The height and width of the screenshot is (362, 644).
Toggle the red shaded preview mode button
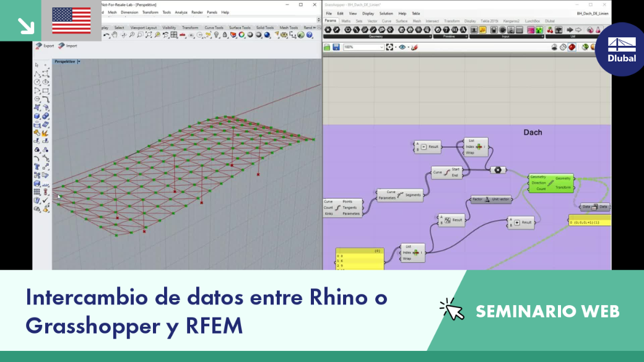(572, 47)
